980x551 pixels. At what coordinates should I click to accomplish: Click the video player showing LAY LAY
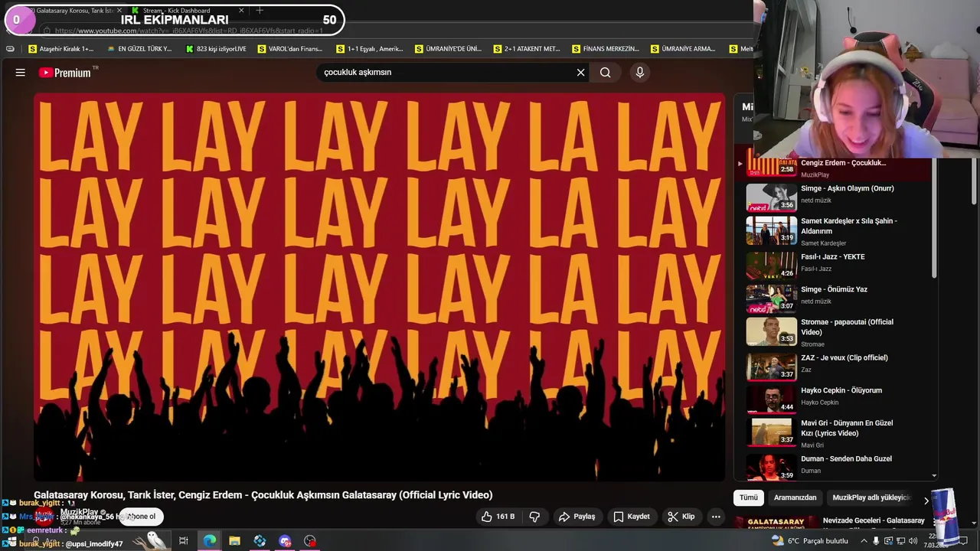click(379, 287)
